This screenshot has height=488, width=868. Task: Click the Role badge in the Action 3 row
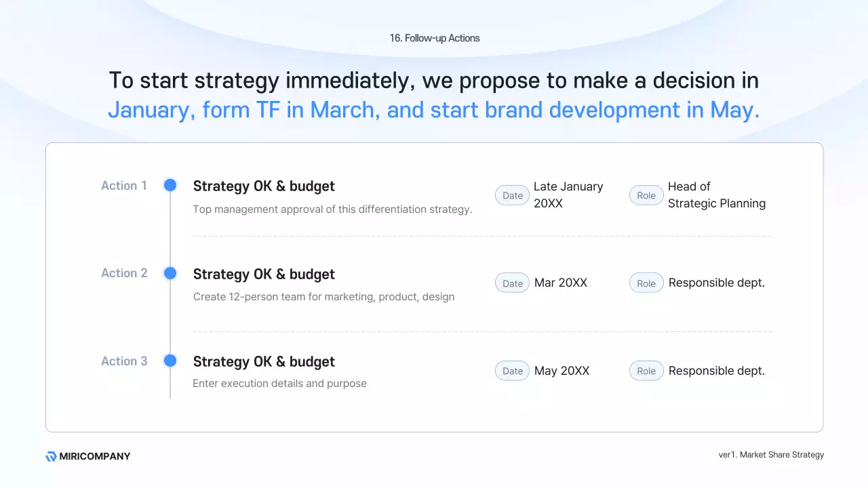646,371
